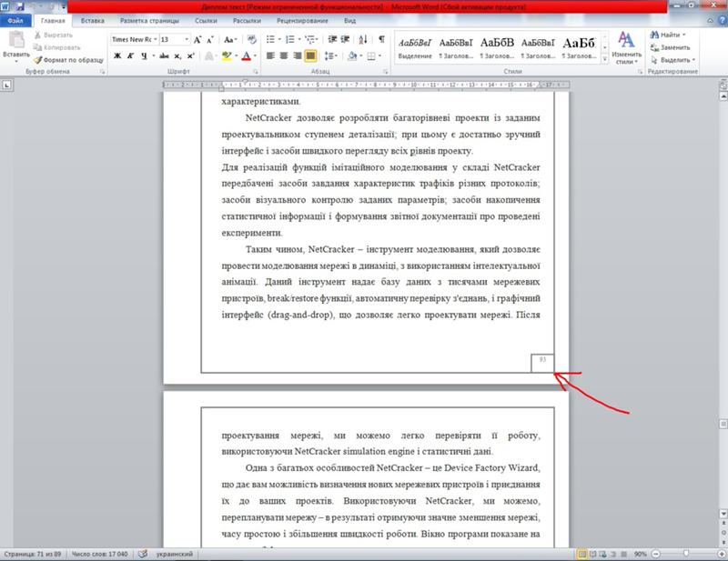Switch to the Вид tab
This screenshot has width=728, height=561.
(350, 20)
